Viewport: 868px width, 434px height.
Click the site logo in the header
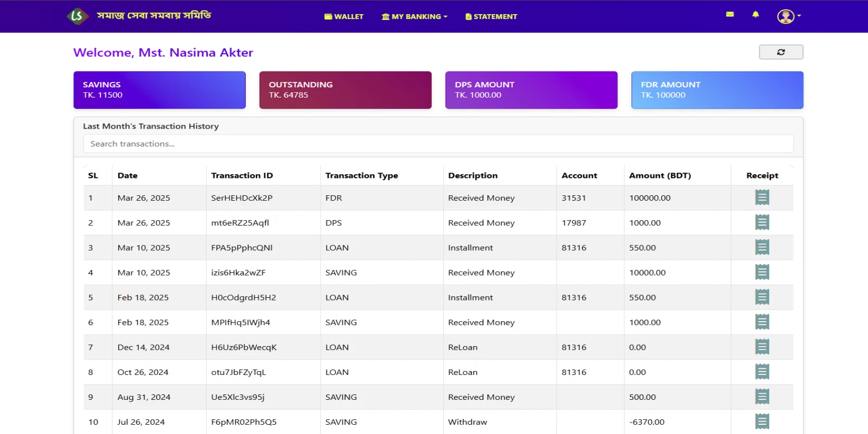coord(77,16)
